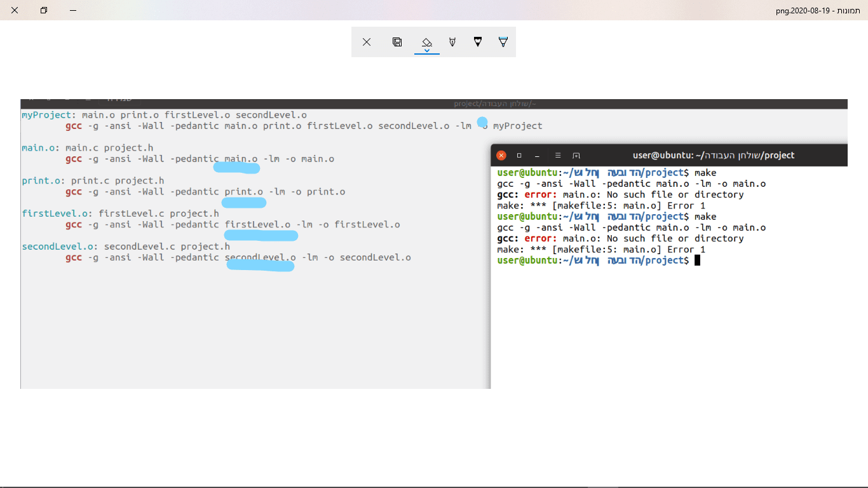Click 'project.h' on the secondLevel.o rule line

click(x=205, y=247)
